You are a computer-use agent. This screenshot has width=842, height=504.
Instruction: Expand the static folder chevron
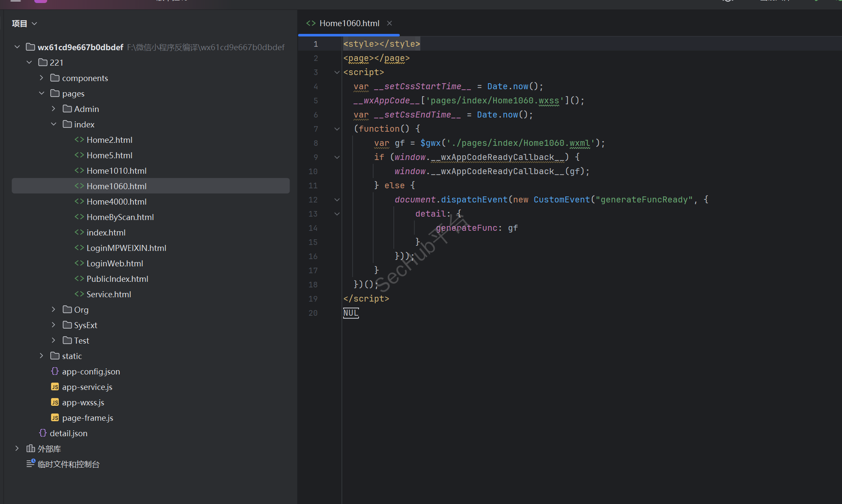[x=41, y=356]
